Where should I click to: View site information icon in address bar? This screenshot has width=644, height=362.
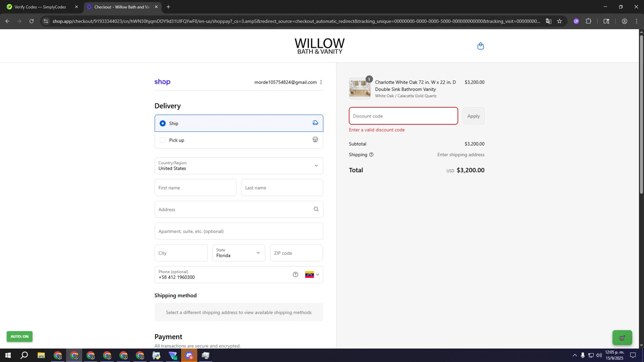click(x=46, y=21)
